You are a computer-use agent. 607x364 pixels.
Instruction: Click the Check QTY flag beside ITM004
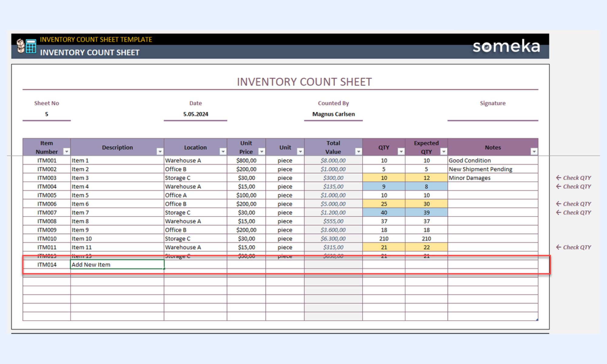tap(574, 187)
